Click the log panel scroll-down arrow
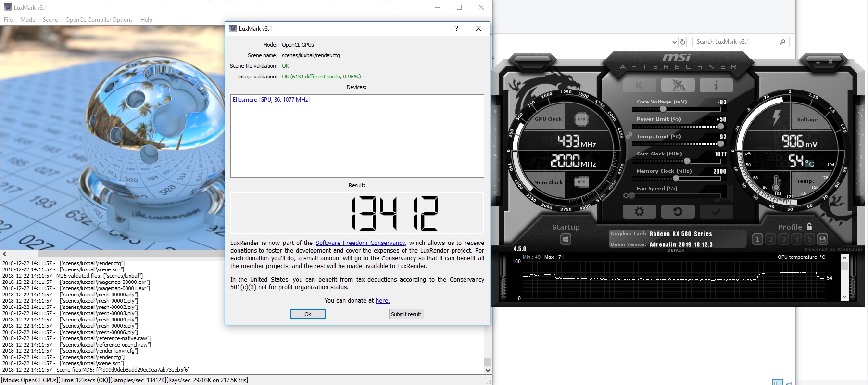Viewport: 868px width, 385px height. (488, 371)
